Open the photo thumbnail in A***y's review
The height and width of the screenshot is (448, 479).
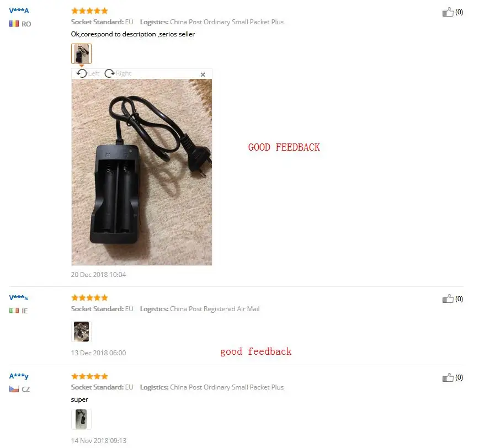[81, 419]
